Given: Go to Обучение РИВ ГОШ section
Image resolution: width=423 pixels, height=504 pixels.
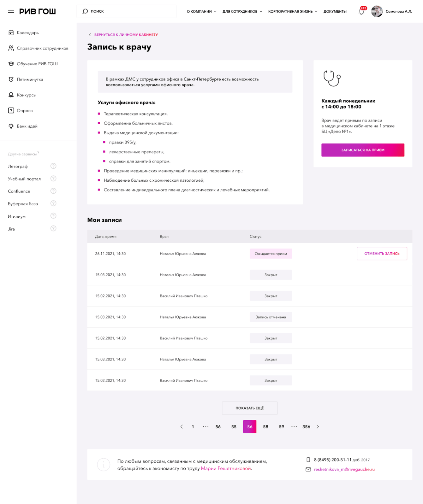Looking at the screenshot, I should click(x=37, y=64).
